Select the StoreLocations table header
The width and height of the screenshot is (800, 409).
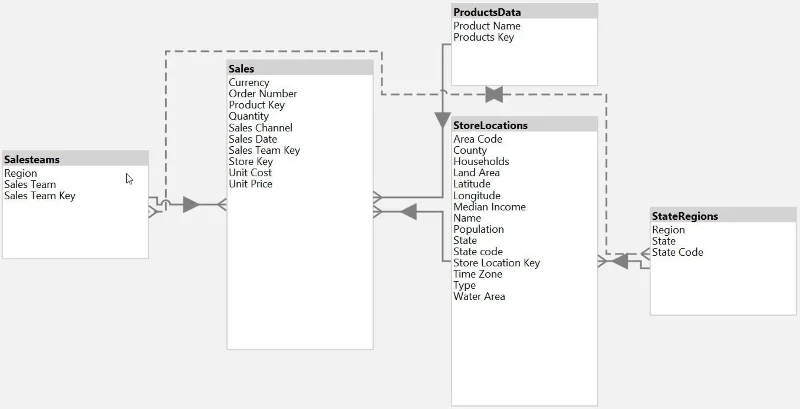[x=524, y=125]
